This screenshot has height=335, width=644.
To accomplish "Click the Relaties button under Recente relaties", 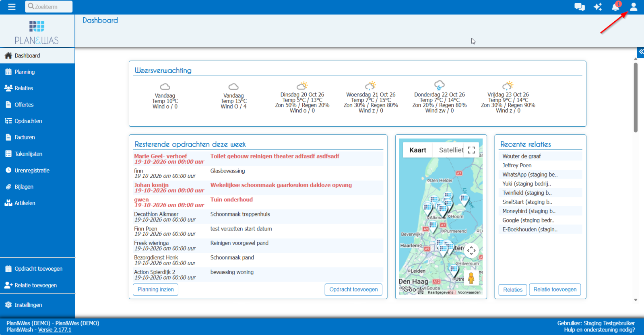I will pos(513,290).
